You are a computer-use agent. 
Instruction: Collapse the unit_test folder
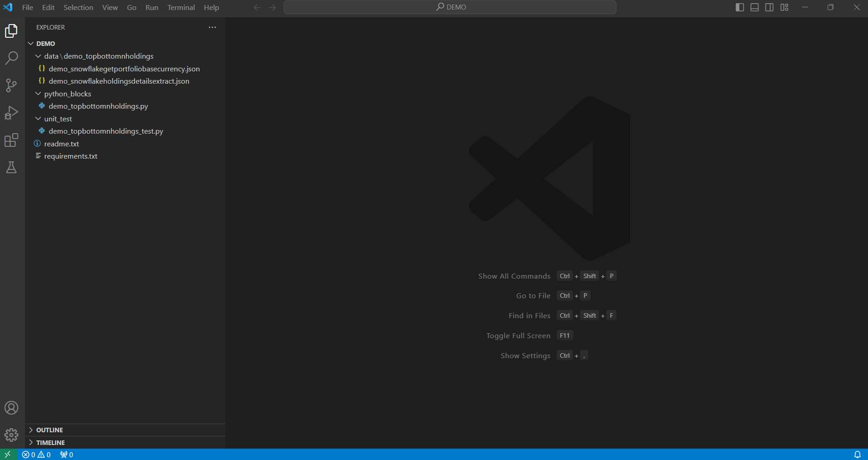click(x=125, y=119)
